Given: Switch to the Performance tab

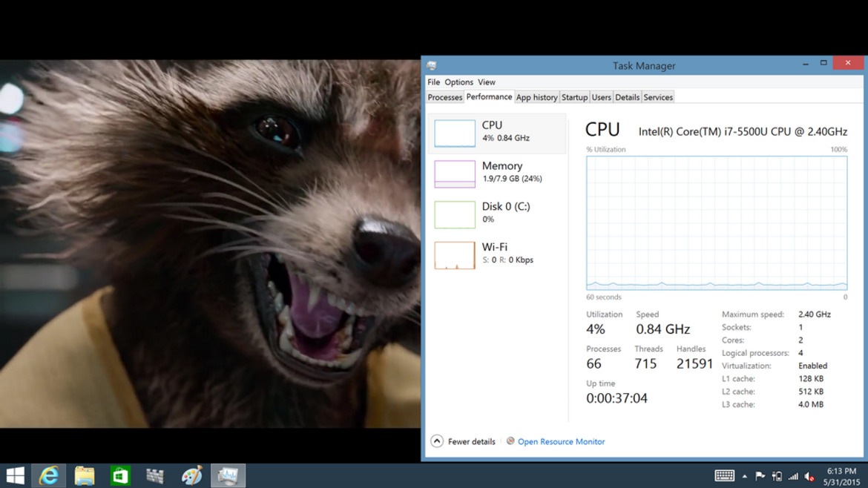Looking at the screenshot, I should click(x=489, y=97).
